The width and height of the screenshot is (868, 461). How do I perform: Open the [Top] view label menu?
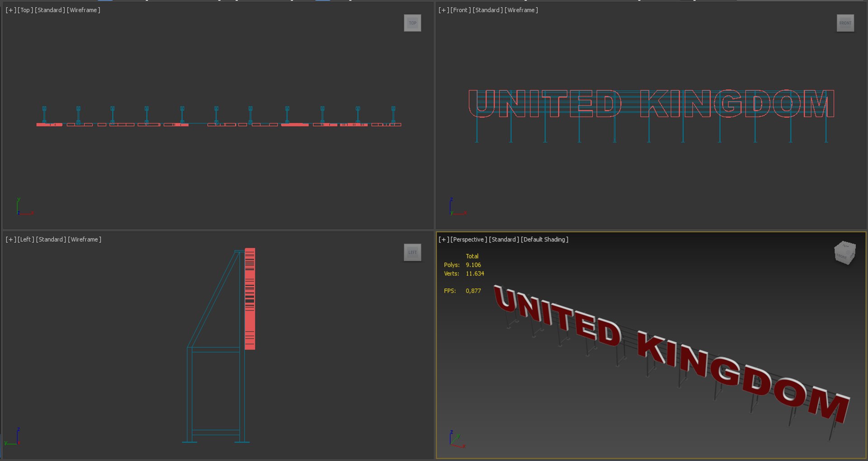25,10
